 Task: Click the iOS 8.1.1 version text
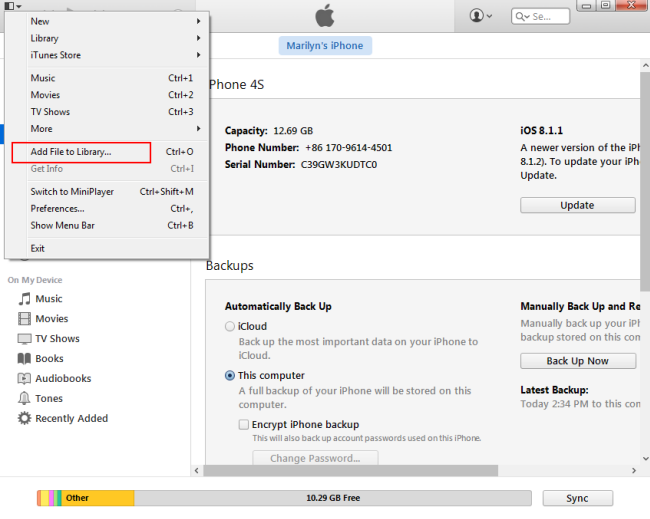click(541, 131)
